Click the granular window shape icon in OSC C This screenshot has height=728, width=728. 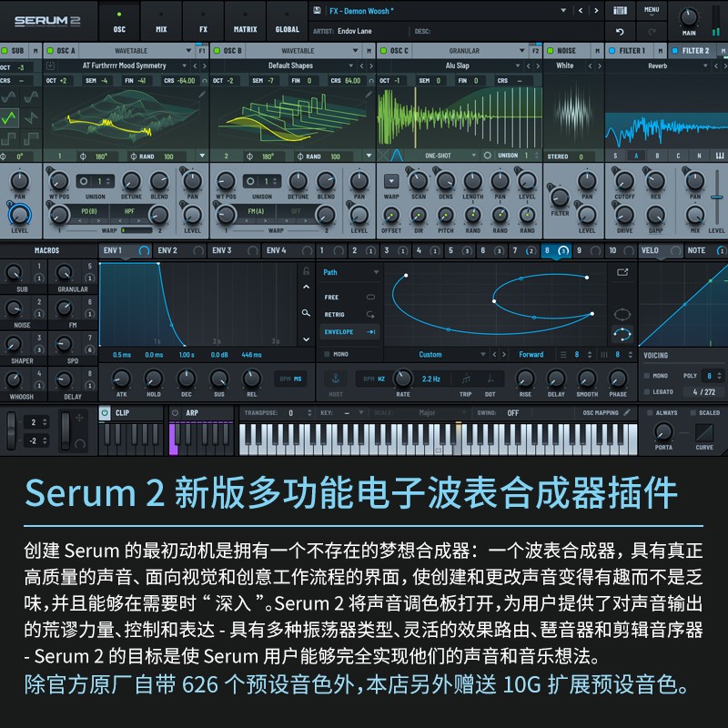click(x=396, y=155)
